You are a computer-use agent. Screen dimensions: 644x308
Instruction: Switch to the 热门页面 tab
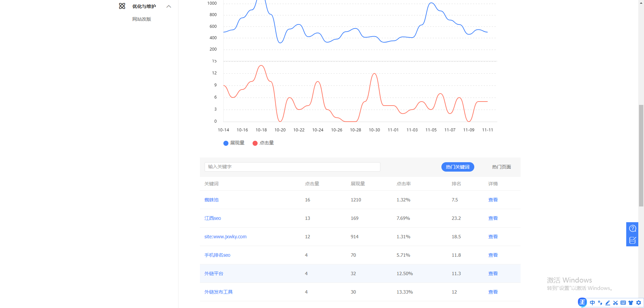pyautogui.click(x=501, y=167)
